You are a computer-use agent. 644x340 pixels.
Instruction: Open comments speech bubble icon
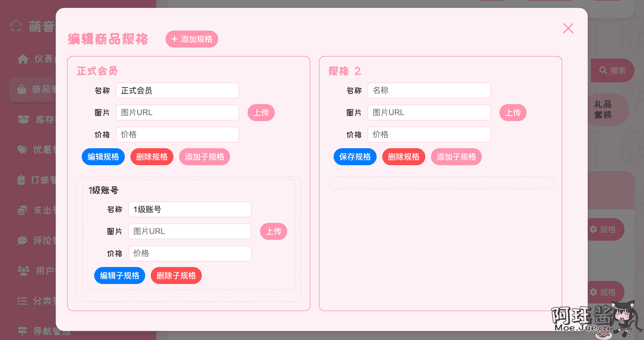[22, 240]
